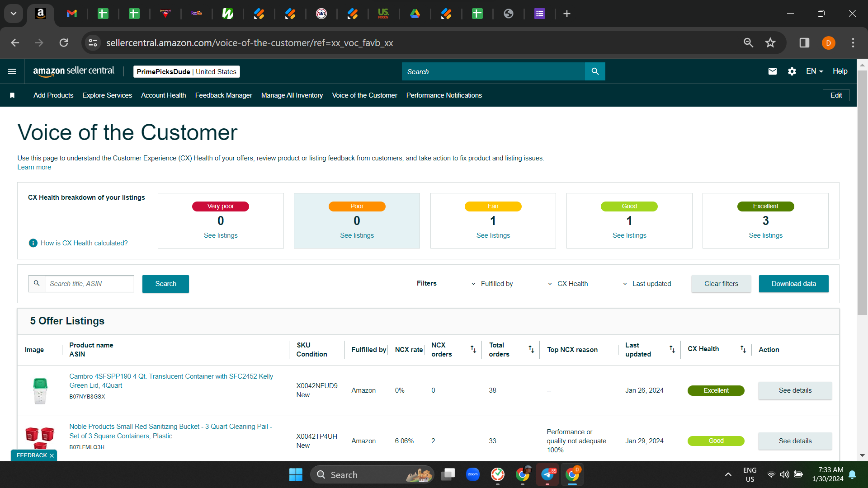Image resolution: width=868 pixels, height=488 pixels.
Task: Open the settings gear icon
Action: 792,71
